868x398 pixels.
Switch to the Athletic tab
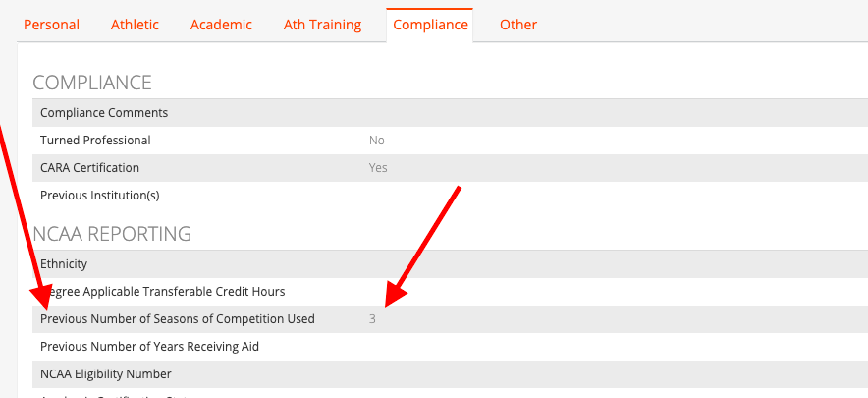click(x=135, y=25)
